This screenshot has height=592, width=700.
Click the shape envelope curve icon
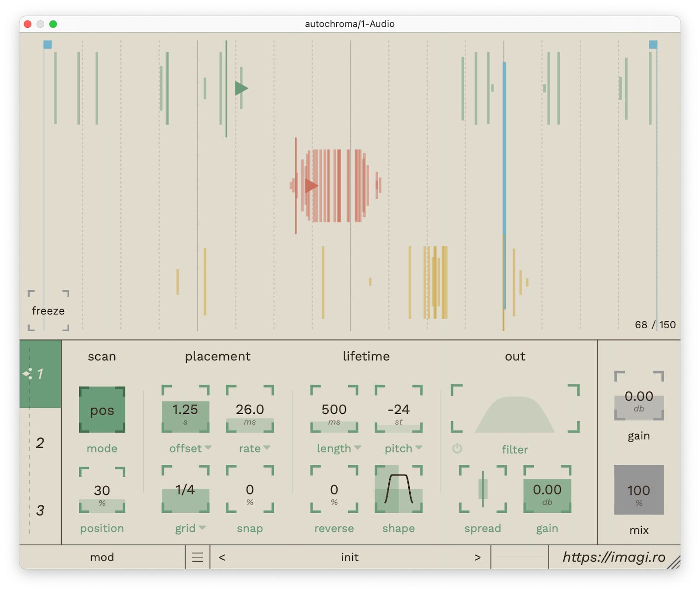click(399, 490)
